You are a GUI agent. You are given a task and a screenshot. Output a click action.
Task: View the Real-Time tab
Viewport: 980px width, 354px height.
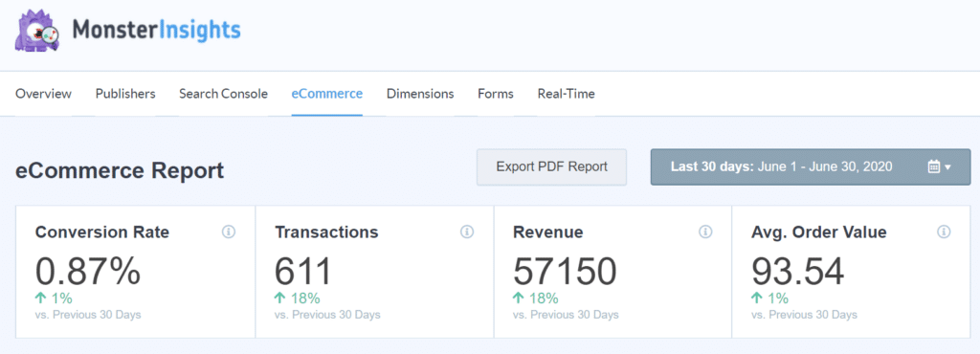click(x=567, y=94)
